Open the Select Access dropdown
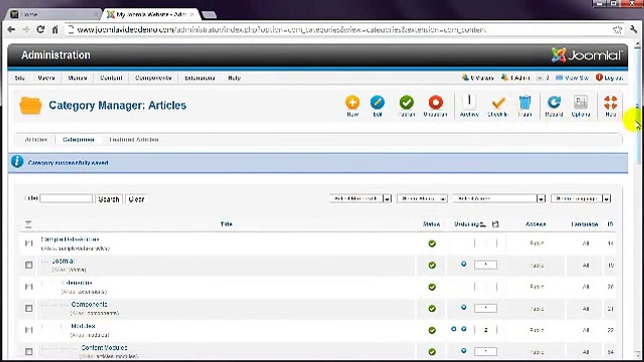The width and height of the screenshot is (644, 362). pyautogui.click(x=499, y=199)
